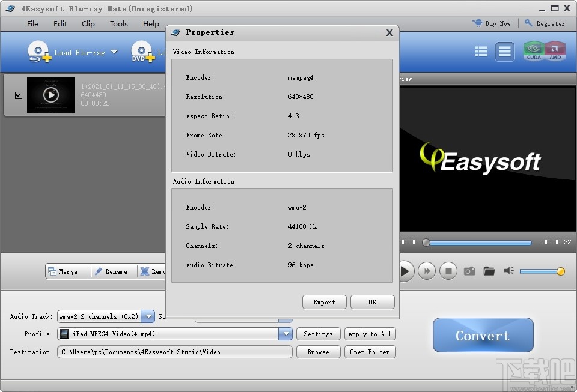Open the preview folder icon

click(x=489, y=271)
